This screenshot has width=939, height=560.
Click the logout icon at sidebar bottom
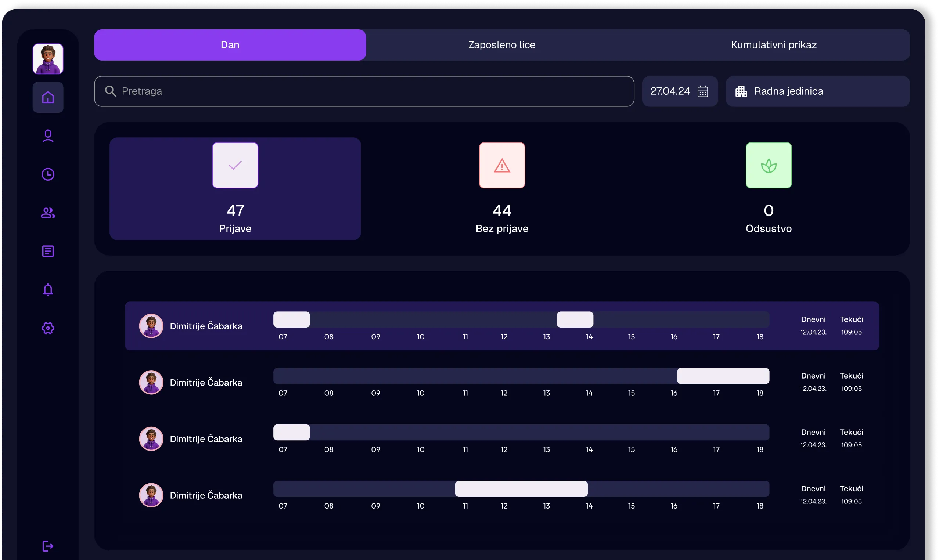pyautogui.click(x=48, y=546)
